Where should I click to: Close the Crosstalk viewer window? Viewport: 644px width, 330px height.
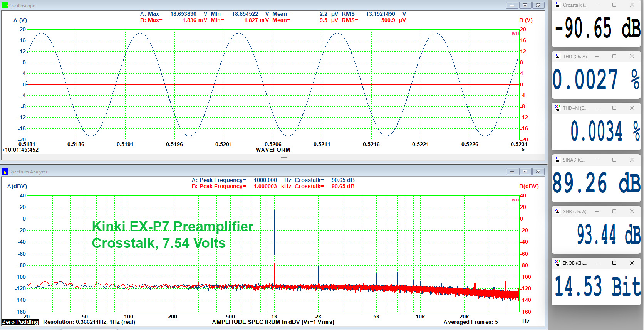coord(632,5)
